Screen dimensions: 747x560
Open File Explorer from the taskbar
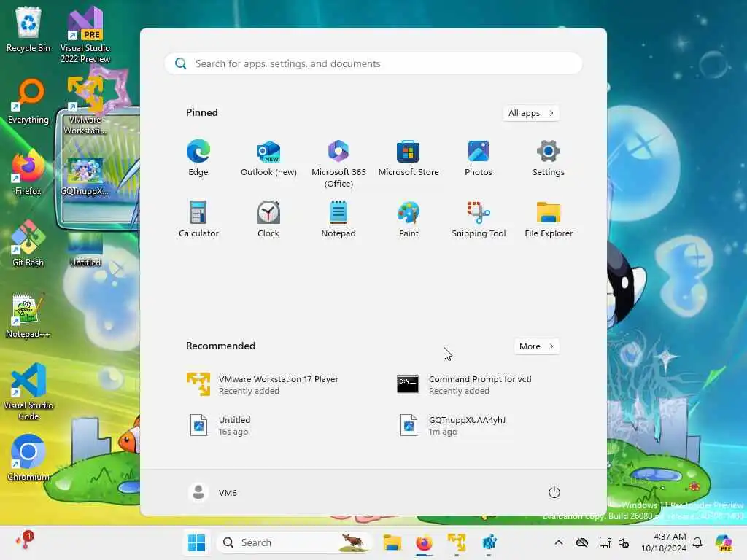pyautogui.click(x=392, y=542)
